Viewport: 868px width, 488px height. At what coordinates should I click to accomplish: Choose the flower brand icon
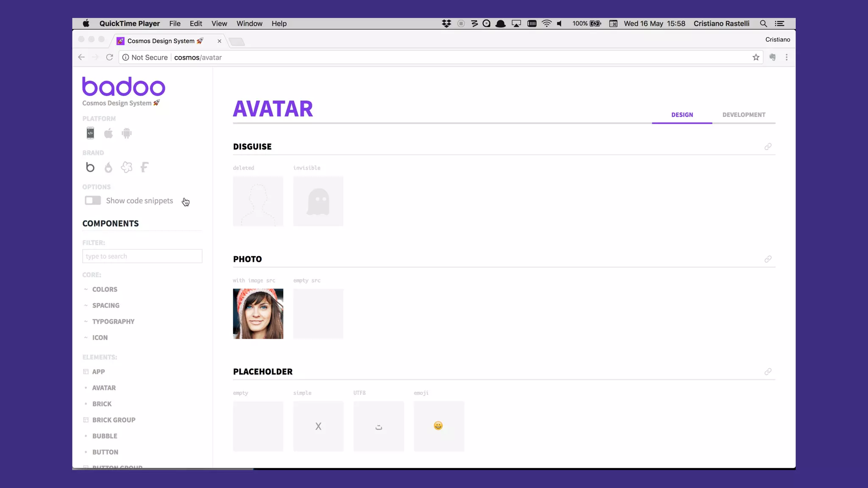point(126,167)
